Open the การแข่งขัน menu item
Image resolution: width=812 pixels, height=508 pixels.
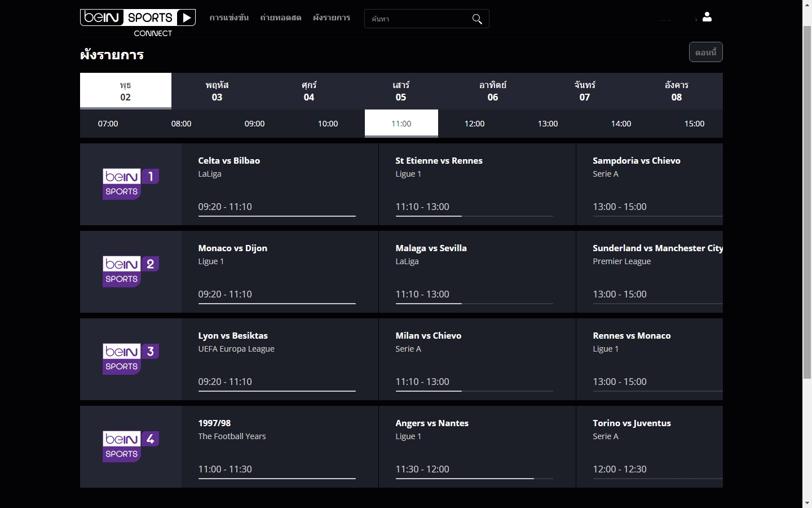pos(229,17)
